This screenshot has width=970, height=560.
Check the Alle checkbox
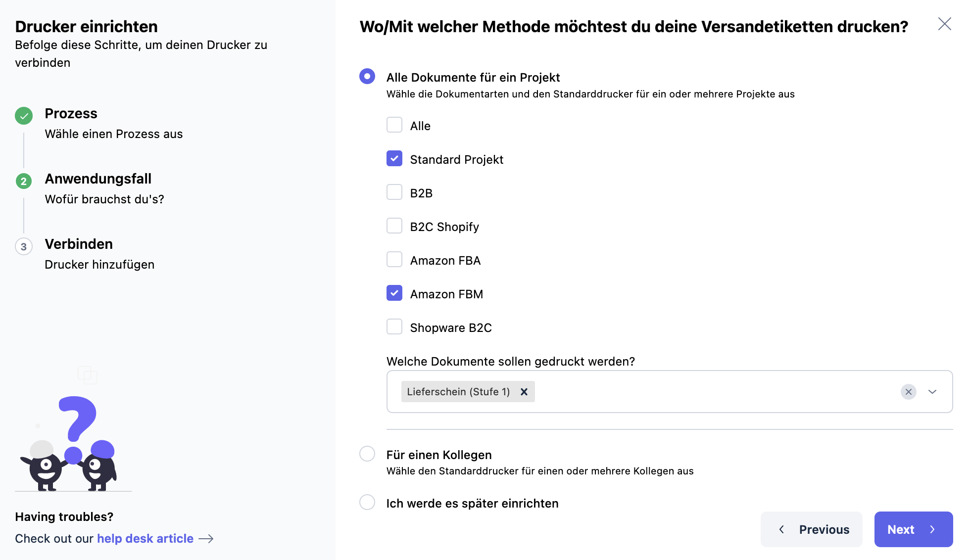[x=394, y=125]
